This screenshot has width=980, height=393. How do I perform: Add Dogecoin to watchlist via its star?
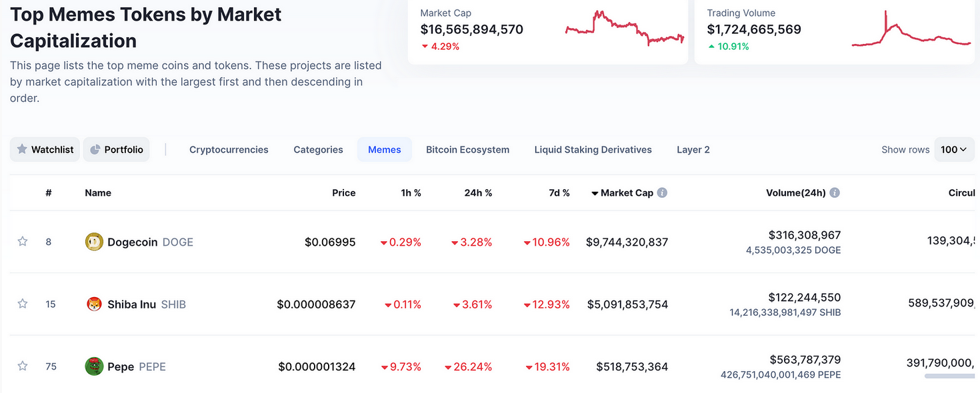click(22, 242)
